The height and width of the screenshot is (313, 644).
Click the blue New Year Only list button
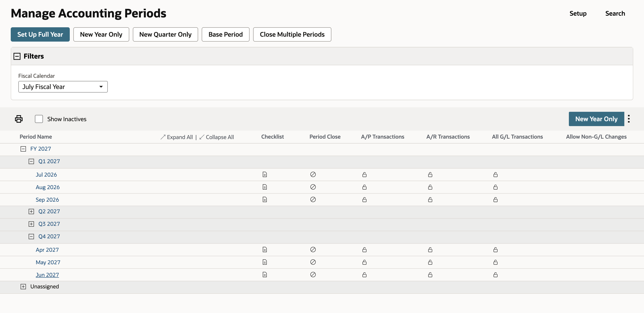coord(596,119)
